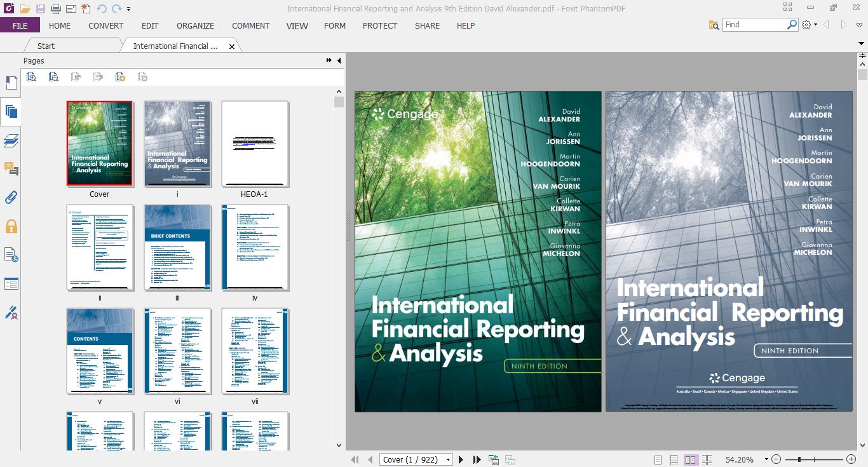Open the FILE menu

[x=20, y=25]
